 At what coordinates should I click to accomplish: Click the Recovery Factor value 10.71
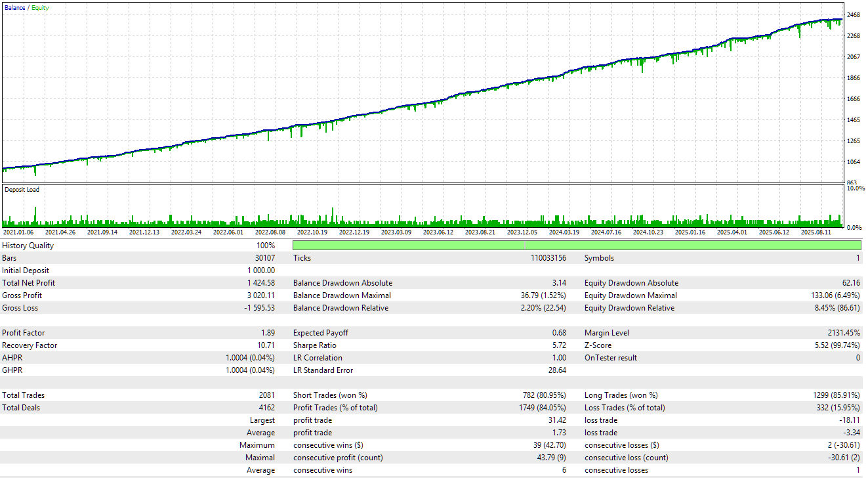266,345
